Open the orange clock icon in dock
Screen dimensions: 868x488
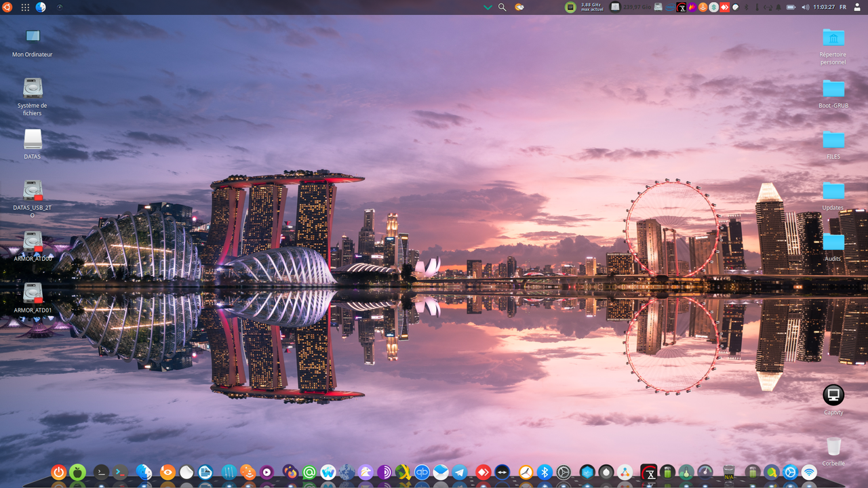point(526,472)
